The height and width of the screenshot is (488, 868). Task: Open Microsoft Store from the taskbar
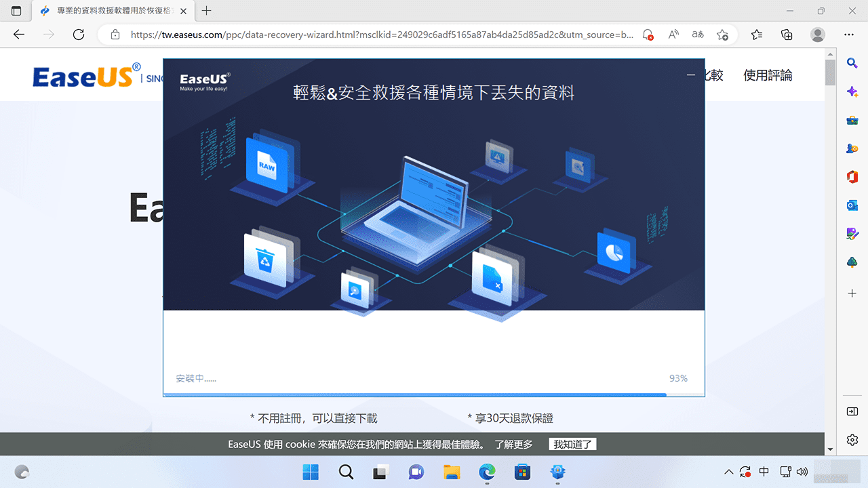tap(522, 472)
